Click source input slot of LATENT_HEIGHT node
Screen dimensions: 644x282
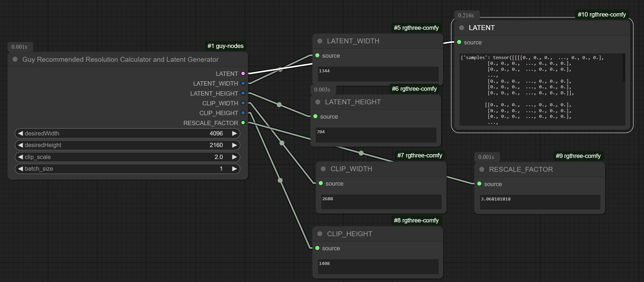click(x=315, y=116)
